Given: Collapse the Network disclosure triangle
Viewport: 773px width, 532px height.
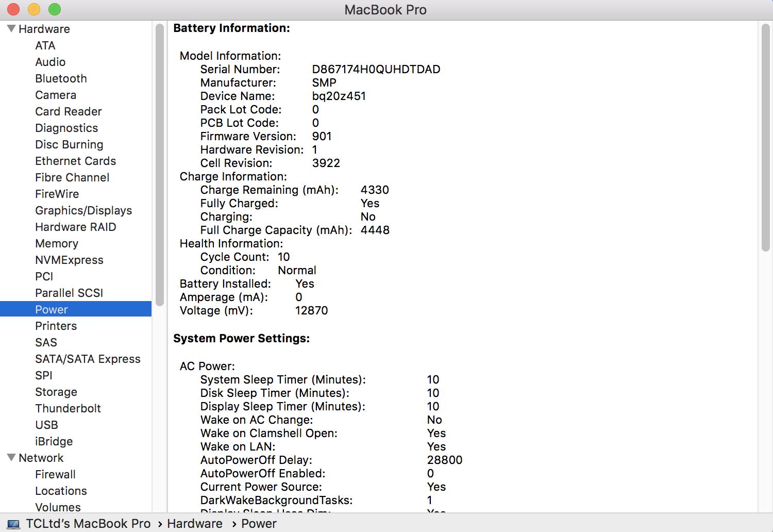Looking at the screenshot, I should (11, 458).
